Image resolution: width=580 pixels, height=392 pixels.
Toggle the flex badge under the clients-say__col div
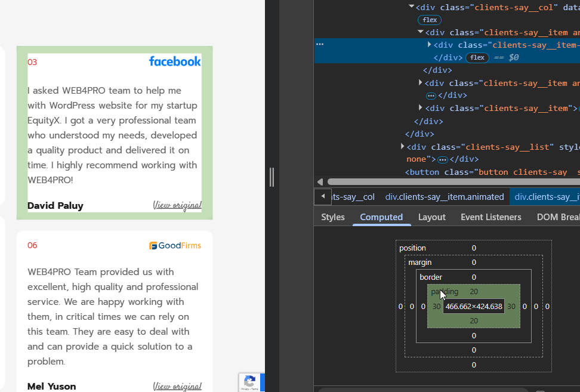coord(430,20)
